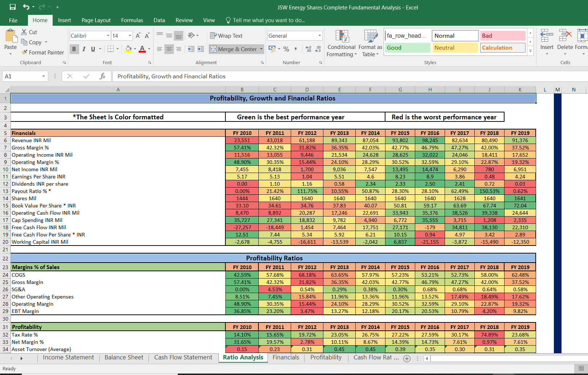The width and height of the screenshot is (588, 375).
Task: Expand the cell styles gallery more arrow
Action: 530,51
